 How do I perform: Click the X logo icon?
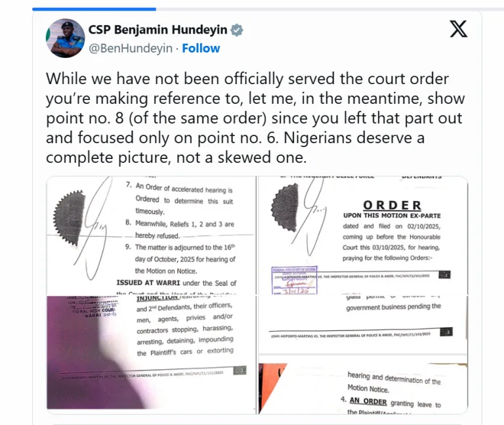(x=458, y=30)
